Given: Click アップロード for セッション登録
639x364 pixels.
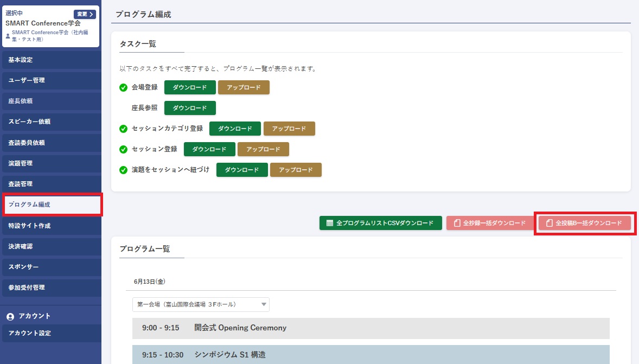Looking at the screenshot, I should pos(263,149).
